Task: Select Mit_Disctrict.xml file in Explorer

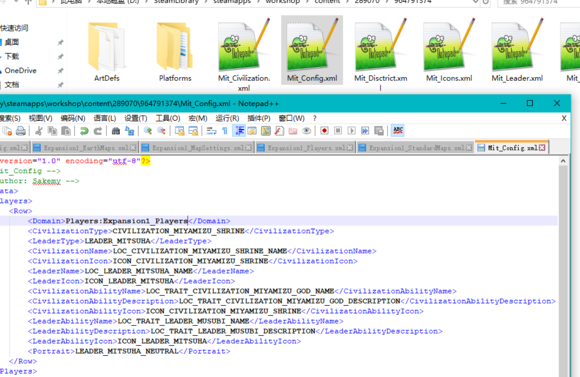Action: coord(380,55)
